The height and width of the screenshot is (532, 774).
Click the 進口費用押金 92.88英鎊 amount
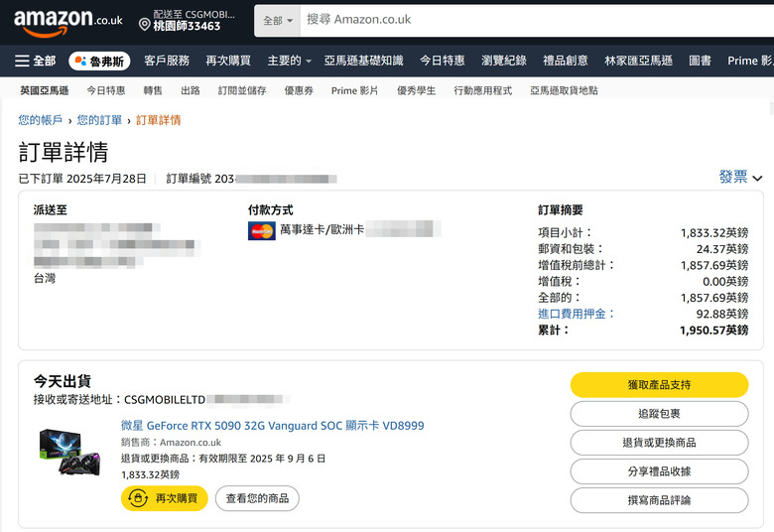click(722, 314)
